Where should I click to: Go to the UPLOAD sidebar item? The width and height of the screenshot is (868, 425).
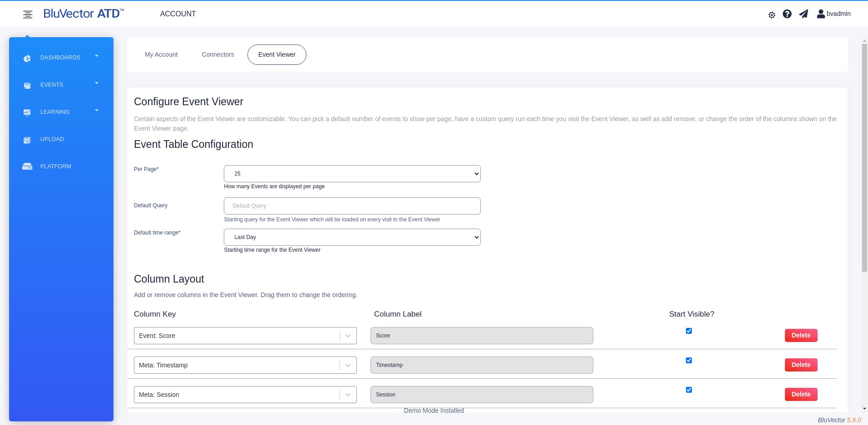click(52, 139)
